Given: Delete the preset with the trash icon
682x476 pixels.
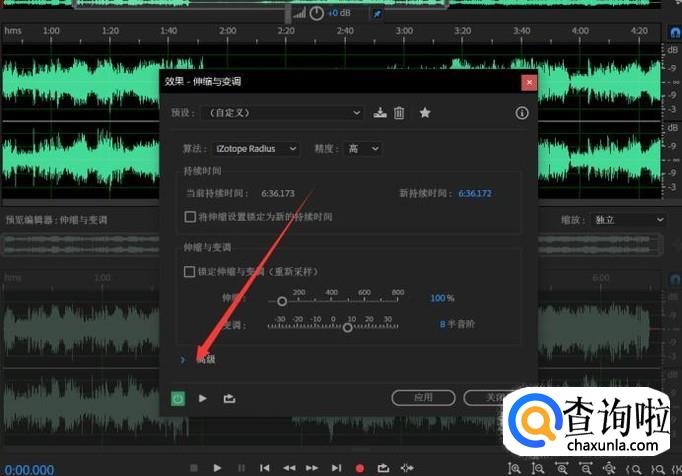Looking at the screenshot, I should pos(399,114).
